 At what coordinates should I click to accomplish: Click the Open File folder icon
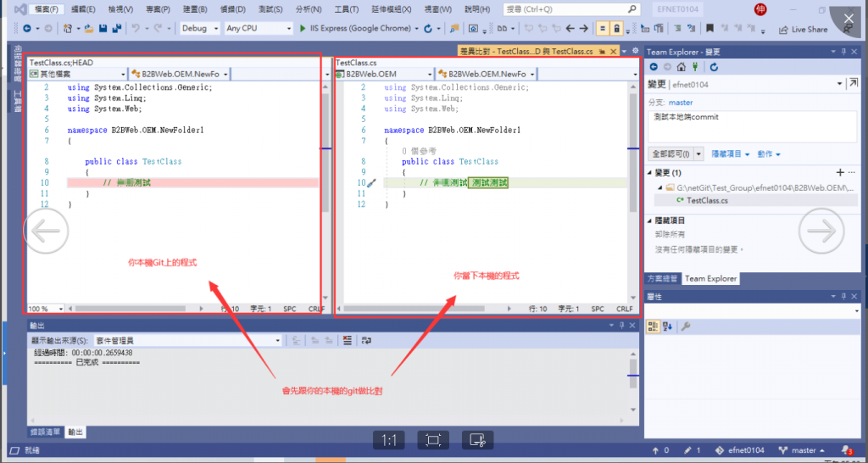pyautogui.click(x=88, y=28)
